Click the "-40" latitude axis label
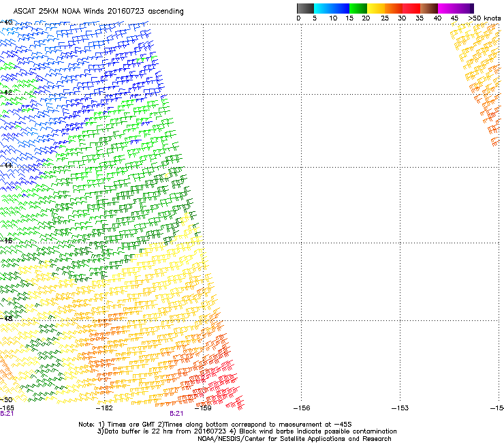504x443 pixels. click(6, 22)
